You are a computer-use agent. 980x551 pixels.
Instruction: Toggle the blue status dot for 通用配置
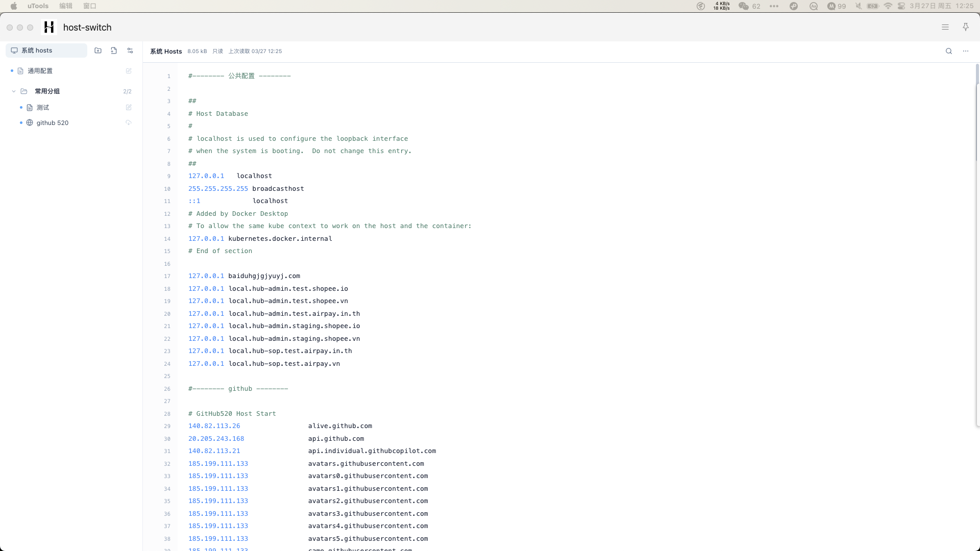[12, 71]
